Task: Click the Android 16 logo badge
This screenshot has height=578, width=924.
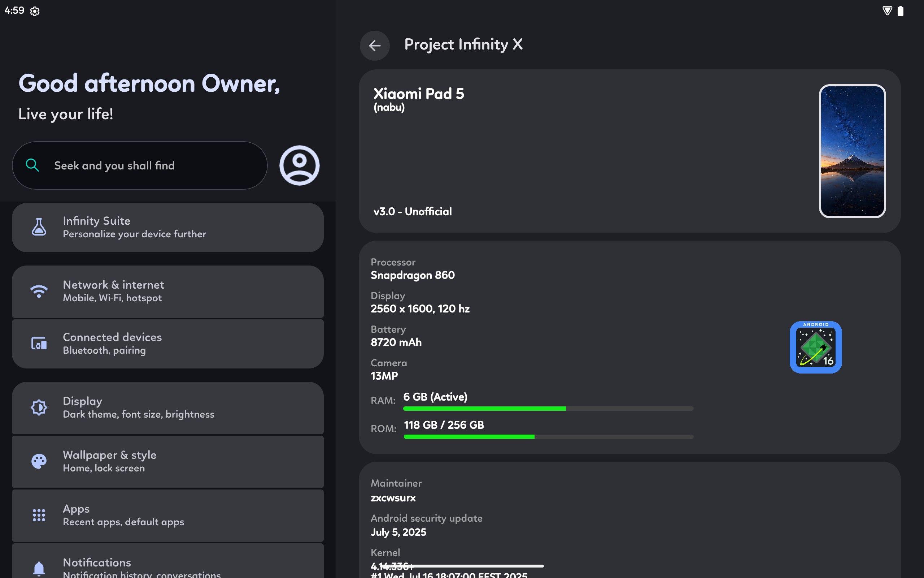Action: 816,347
